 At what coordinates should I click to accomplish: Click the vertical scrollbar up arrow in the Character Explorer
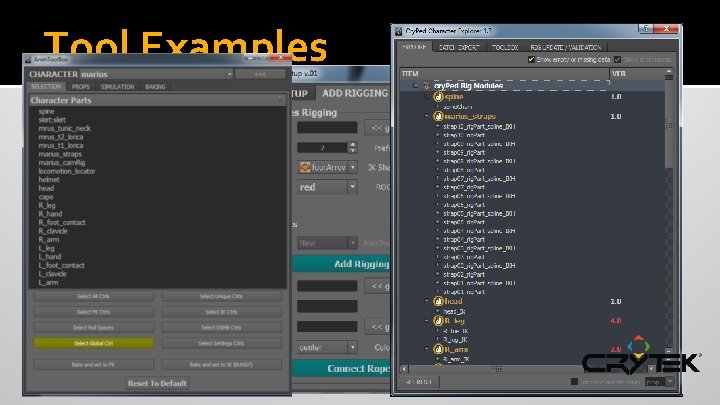coord(669,72)
